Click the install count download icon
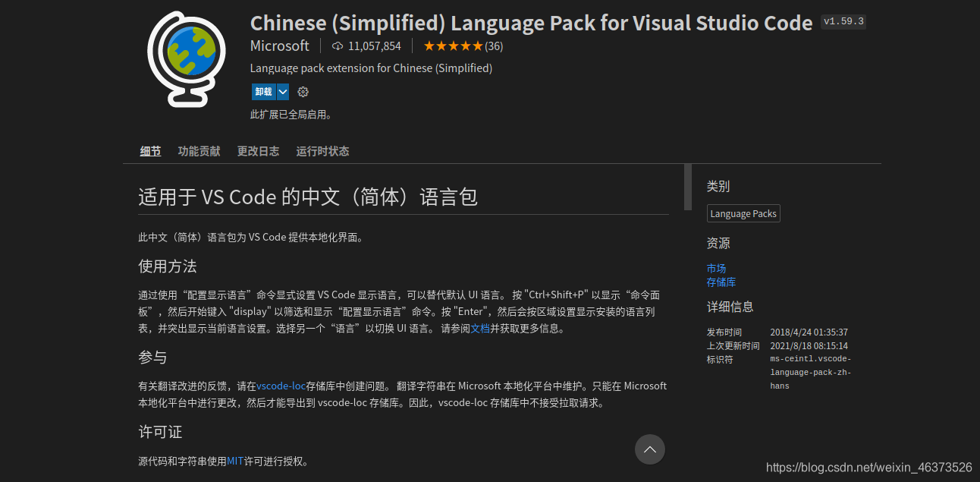Screen dimensions: 980x482 point(338,46)
